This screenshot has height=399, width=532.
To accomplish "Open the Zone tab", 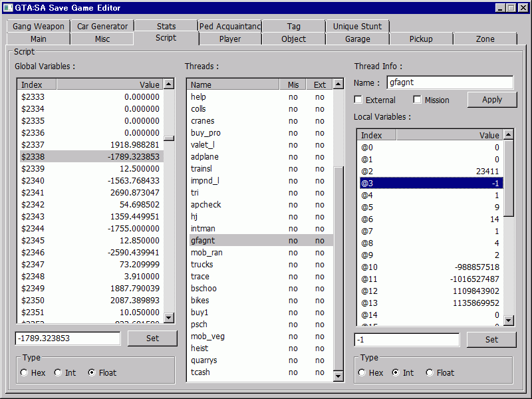I will tap(485, 39).
